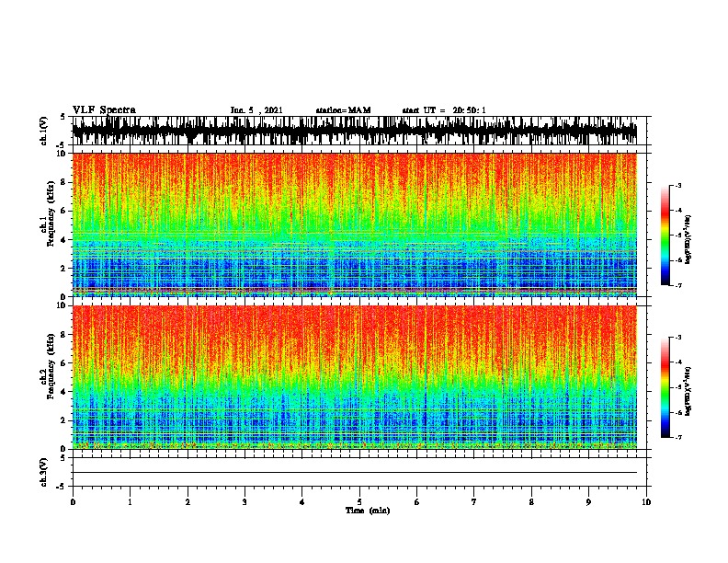Click the "-7" tick on ch.2 color bar

click(678, 437)
